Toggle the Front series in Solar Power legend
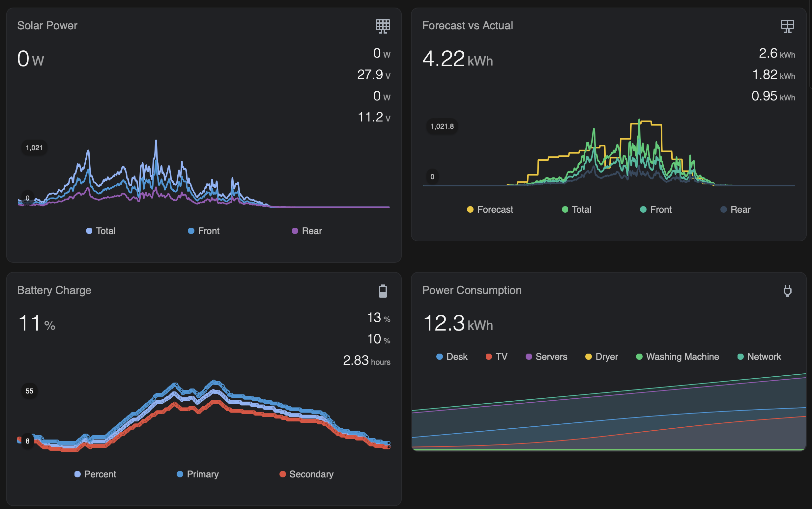 204,231
